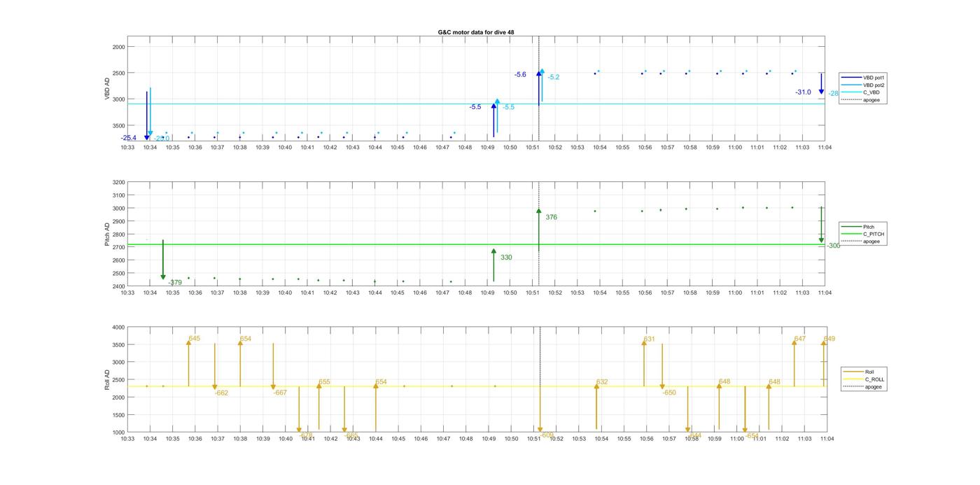Click the '10:50' time tick under the roll plot

point(511,439)
